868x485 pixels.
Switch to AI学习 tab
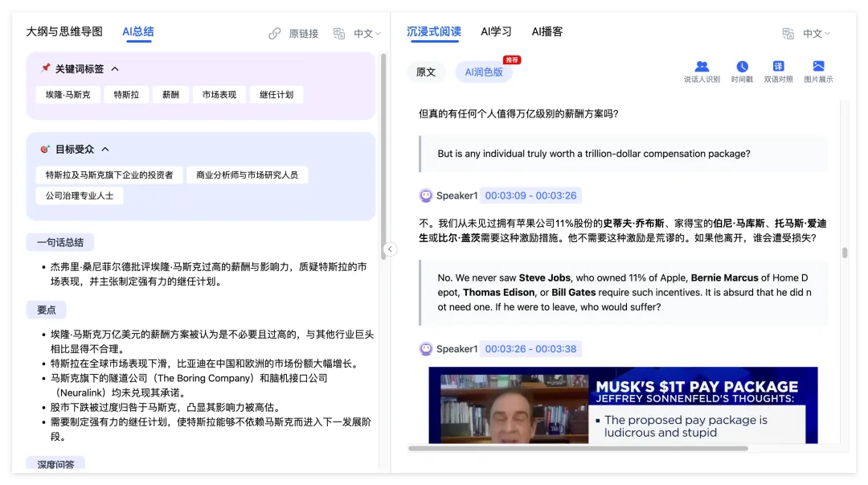[496, 31]
